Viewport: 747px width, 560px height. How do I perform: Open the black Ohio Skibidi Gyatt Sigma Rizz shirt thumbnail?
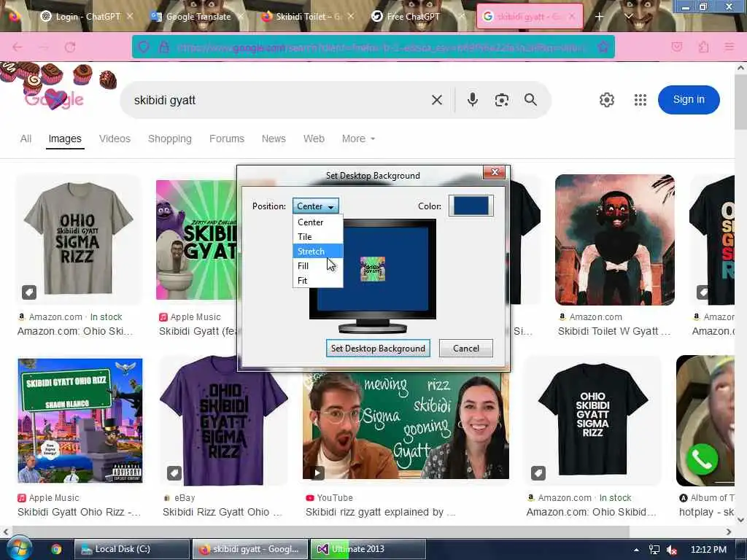click(592, 419)
